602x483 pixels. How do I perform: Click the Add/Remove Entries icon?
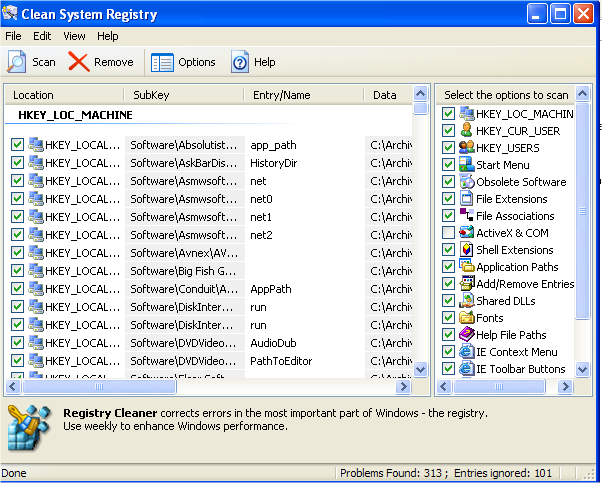click(x=466, y=283)
